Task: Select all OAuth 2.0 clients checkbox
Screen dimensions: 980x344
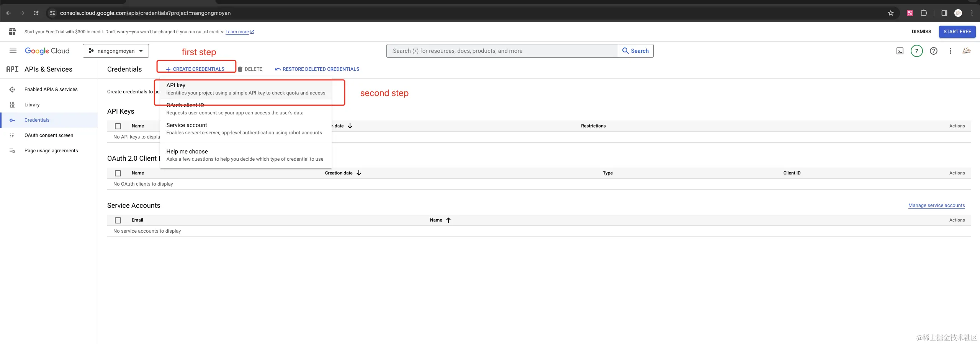Action: pyautogui.click(x=118, y=173)
